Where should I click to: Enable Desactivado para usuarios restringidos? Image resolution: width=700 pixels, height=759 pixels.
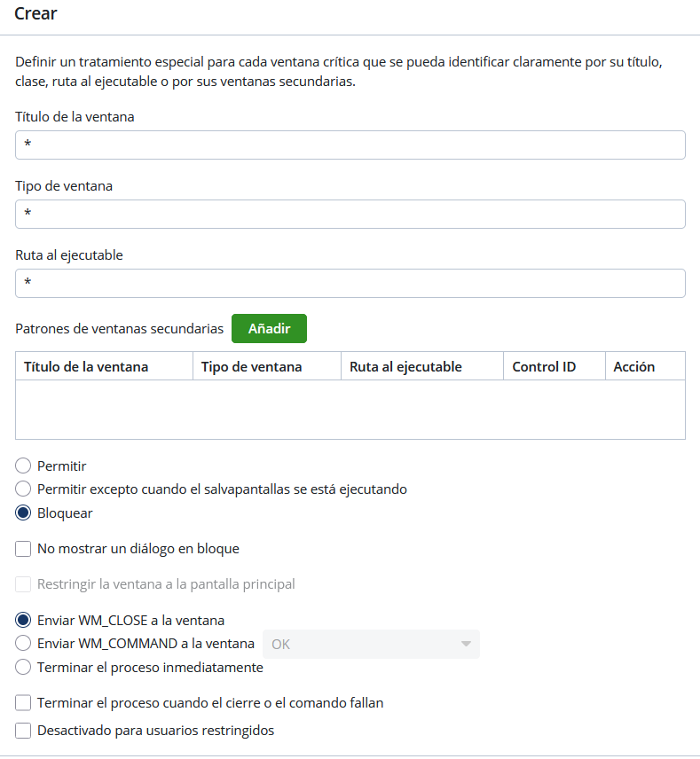coord(23,731)
